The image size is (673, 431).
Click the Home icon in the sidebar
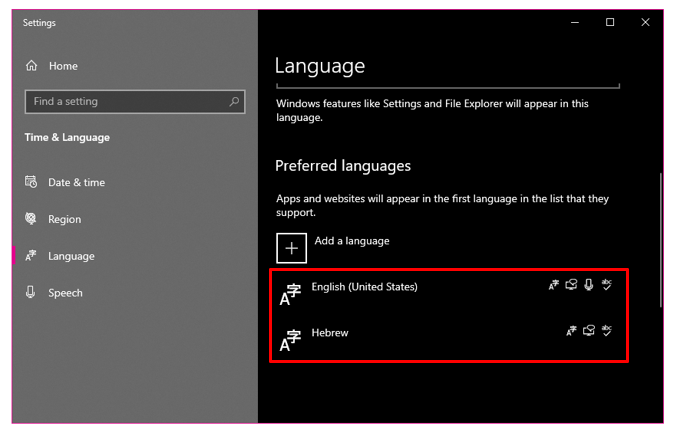pyautogui.click(x=32, y=66)
